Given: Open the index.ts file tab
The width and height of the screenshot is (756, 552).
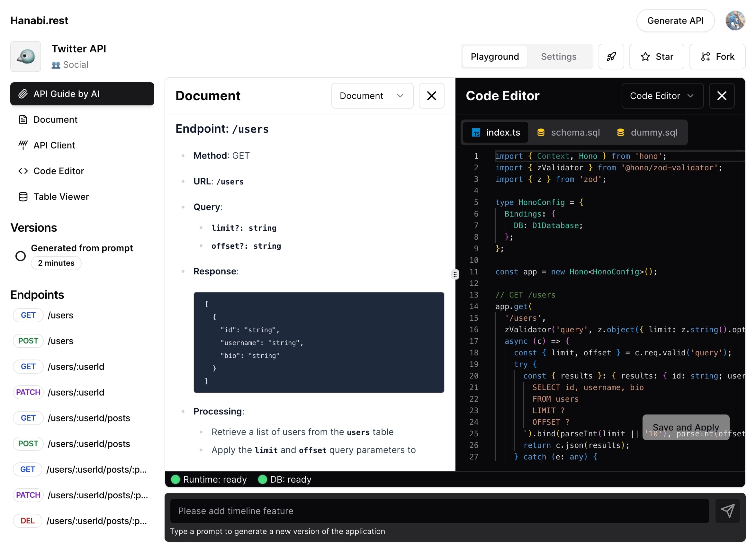Looking at the screenshot, I should pyautogui.click(x=495, y=133).
